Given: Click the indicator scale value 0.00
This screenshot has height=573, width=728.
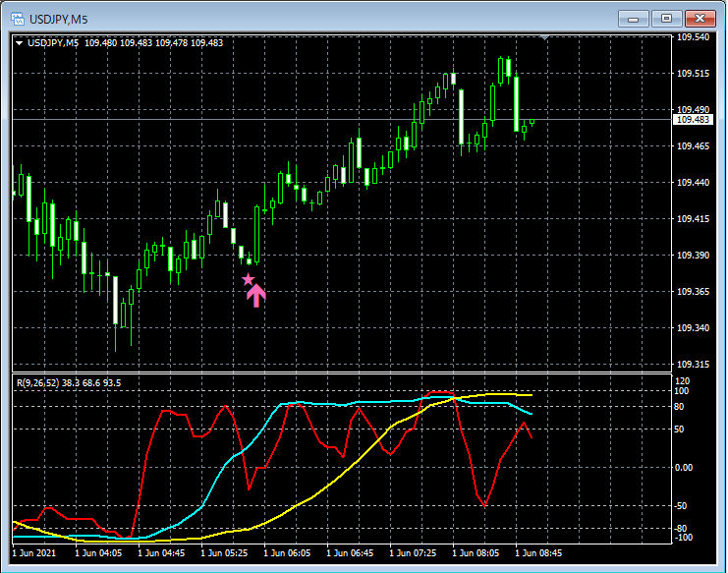Looking at the screenshot, I should point(684,468).
